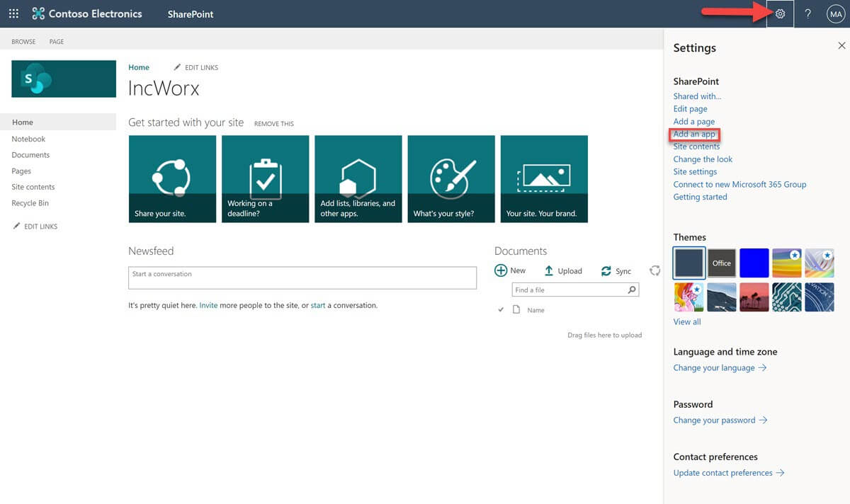Click Change your password link
Viewport: 850px width, 504px height.
720,420
